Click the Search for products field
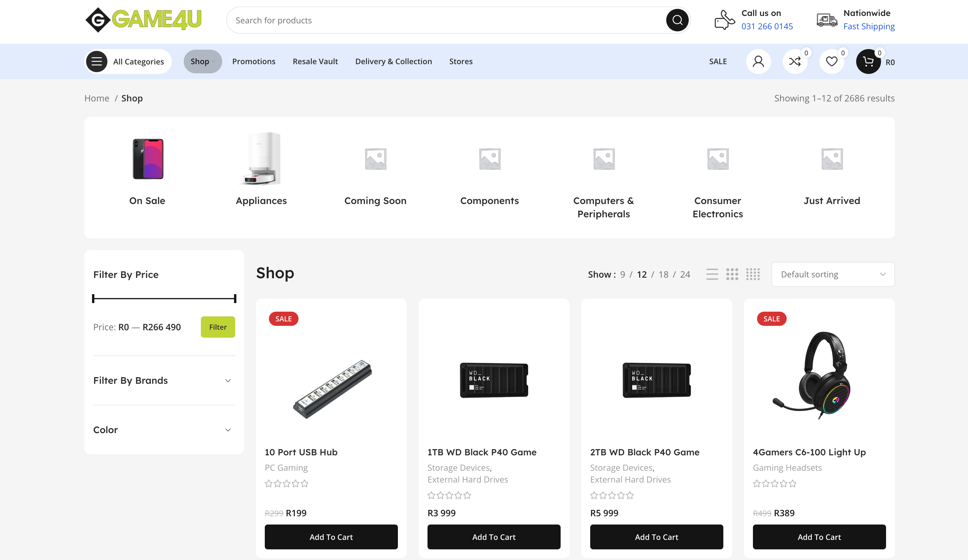The height and width of the screenshot is (560, 968). coord(446,20)
